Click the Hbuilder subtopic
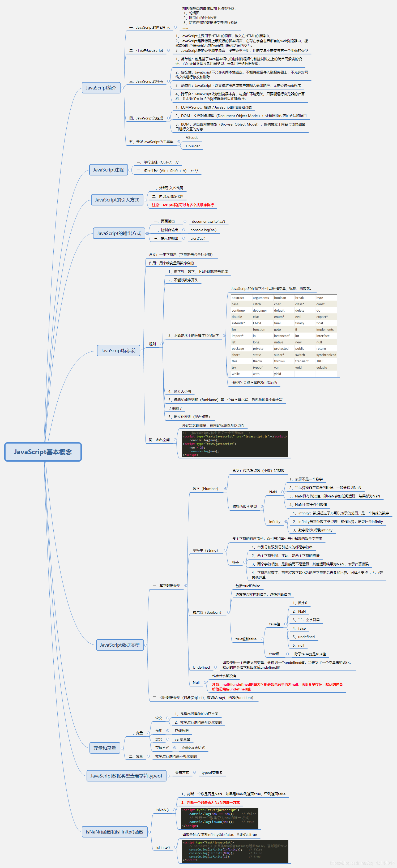Screen dimensions: 397x868 [x=193, y=146]
